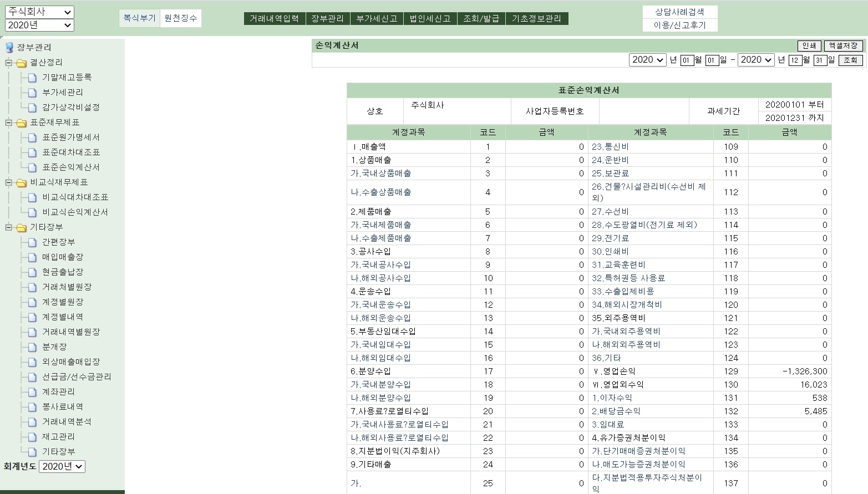This screenshot has height=494, width=868.
Task: Click the start day input field
Action: coord(712,60)
